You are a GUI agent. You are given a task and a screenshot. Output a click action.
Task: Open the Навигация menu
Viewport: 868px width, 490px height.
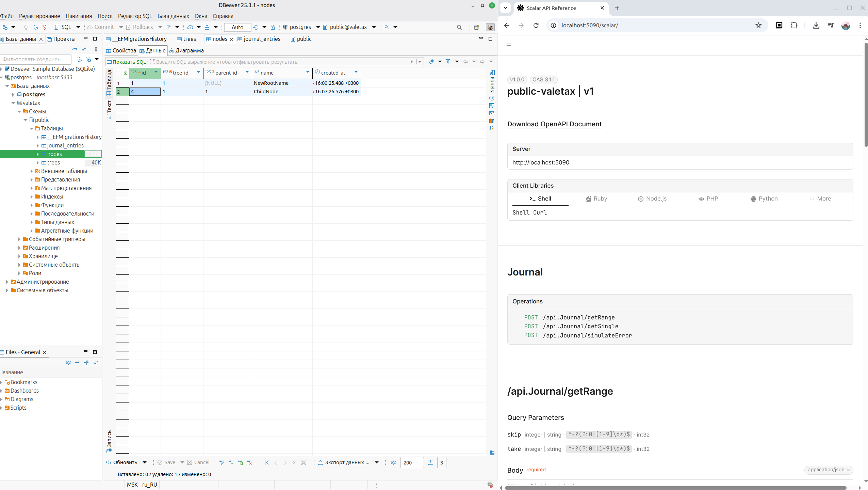[x=79, y=16]
